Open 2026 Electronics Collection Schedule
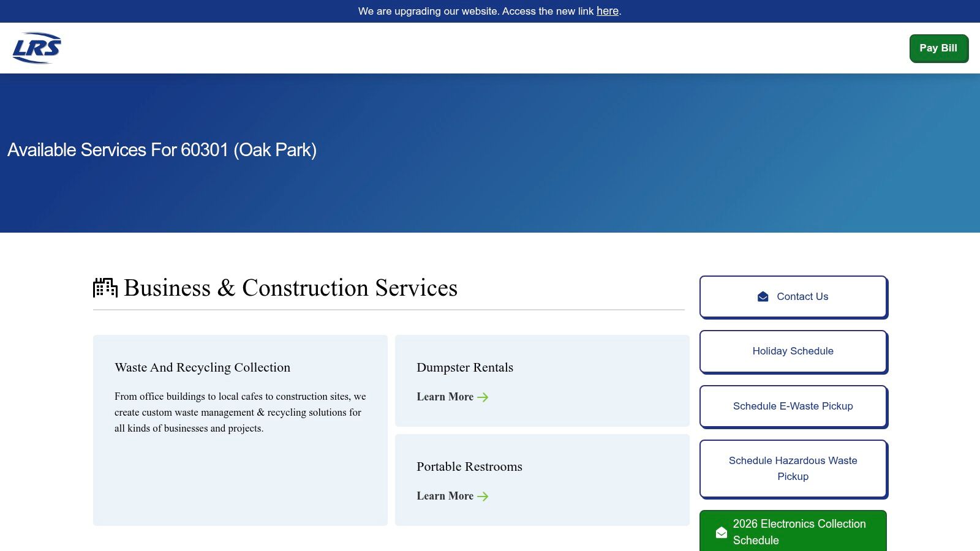980x551 pixels. 793,531
